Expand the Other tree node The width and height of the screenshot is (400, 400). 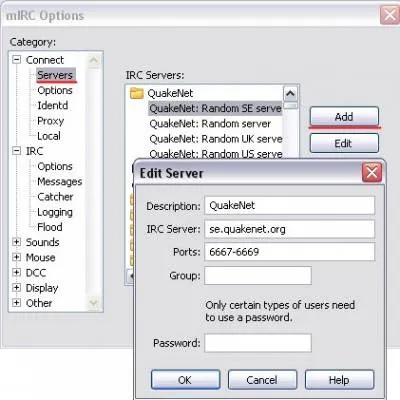pos(16,303)
